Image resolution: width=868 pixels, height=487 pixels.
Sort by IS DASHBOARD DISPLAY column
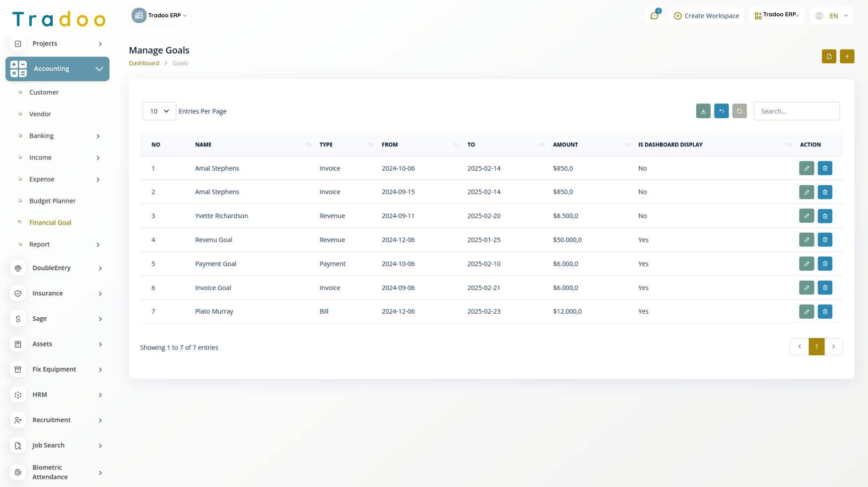tap(714, 145)
